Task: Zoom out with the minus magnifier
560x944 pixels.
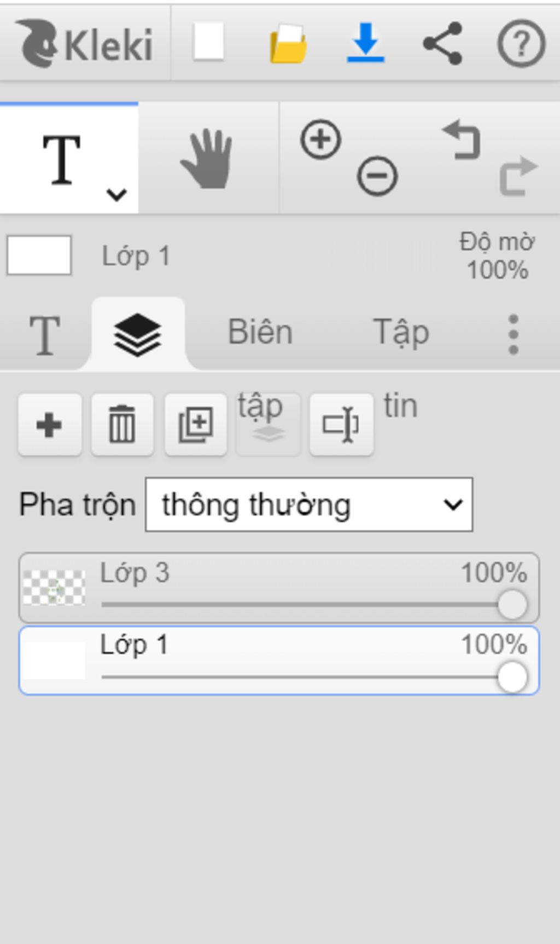Action: pyautogui.click(x=377, y=176)
